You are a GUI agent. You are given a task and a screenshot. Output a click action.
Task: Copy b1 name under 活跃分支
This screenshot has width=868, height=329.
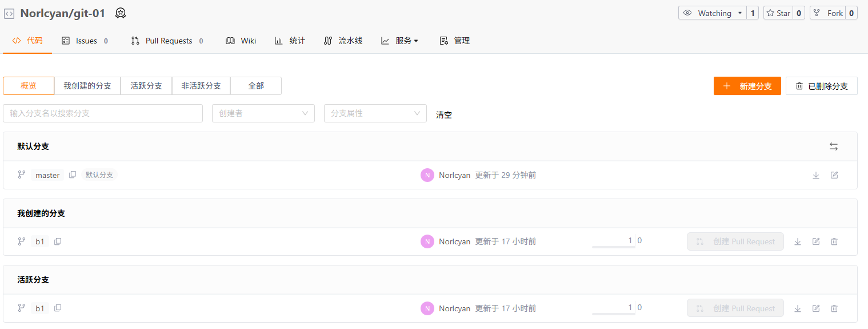coord(58,308)
